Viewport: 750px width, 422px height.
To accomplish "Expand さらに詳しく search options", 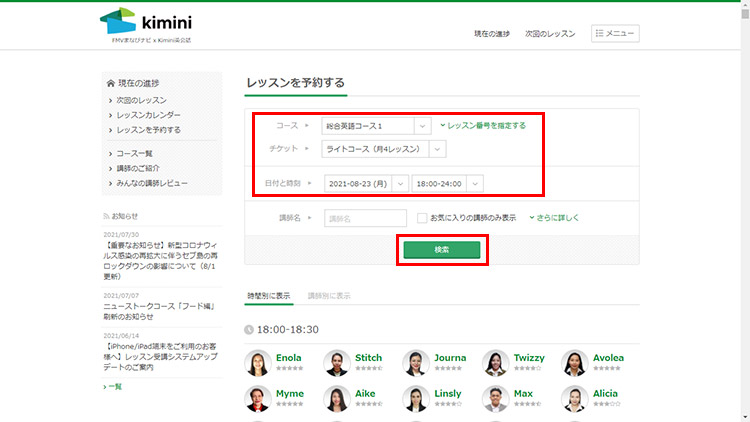I will pos(554,217).
